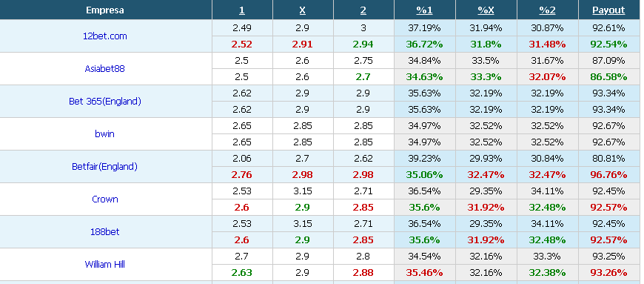Open the bwin bookmaker link
This screenshot has width=644, height=284.
104,133
